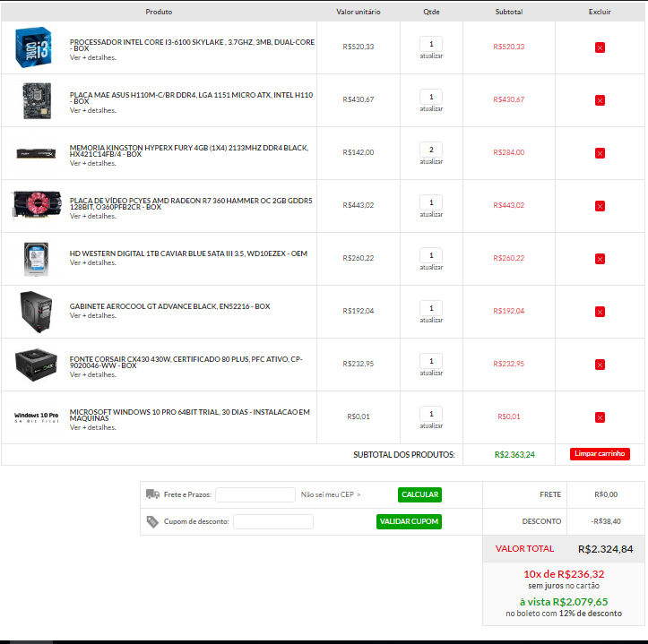The height and width of the screenshot is (644, 648).
Task: Open 'Ver + detalhes' for the Intel processor
Action: click(92, 57)
